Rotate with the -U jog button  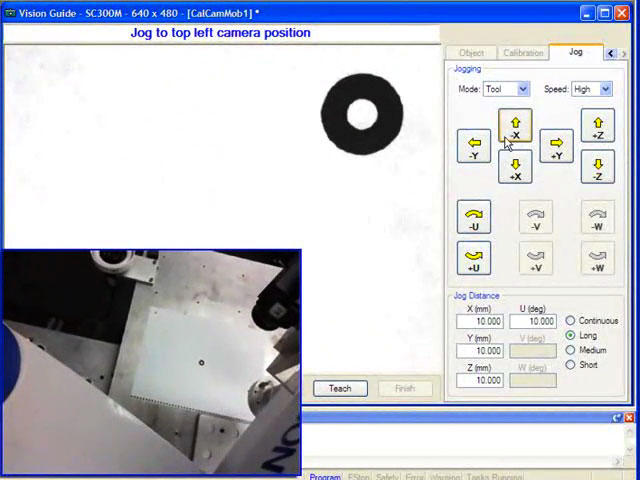click(474, 217)
